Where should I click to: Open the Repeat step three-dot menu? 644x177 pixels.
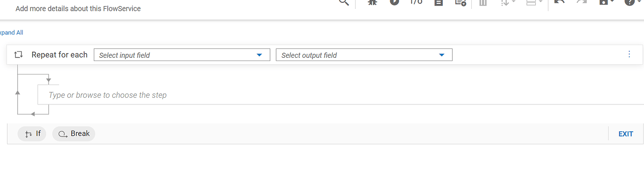629,54
